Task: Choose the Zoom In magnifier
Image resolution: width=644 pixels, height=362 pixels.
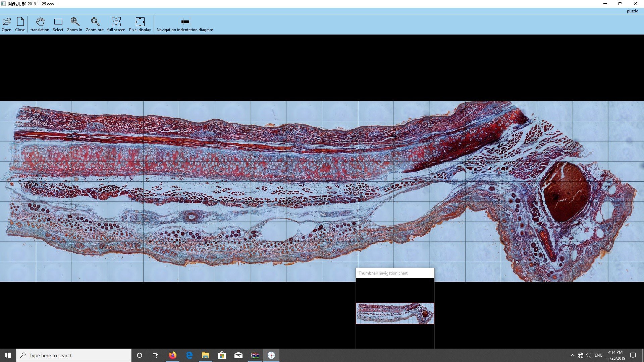Action: click(74, 25)
